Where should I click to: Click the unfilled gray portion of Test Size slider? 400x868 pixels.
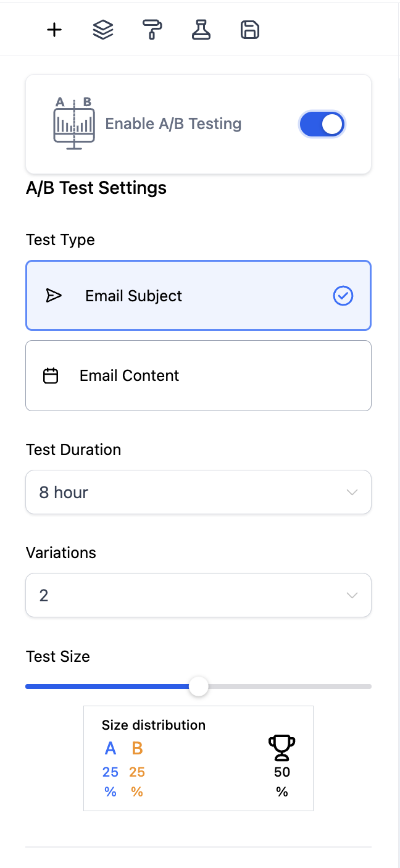click(x=290, y=686)
